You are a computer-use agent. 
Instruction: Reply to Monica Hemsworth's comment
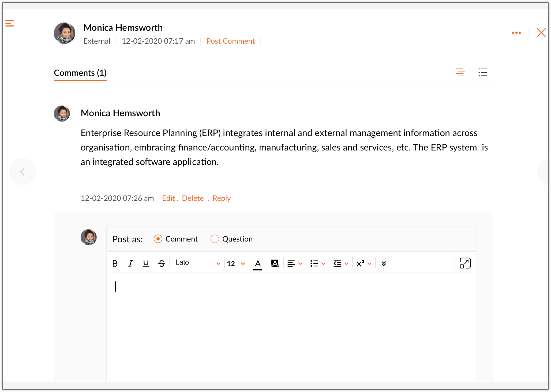pos(222,198)
